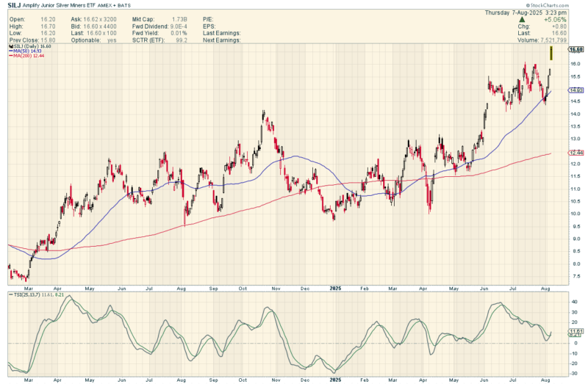Click the 2025 year marker on price axis
The image size is (588, 384).
coord(335,289)
